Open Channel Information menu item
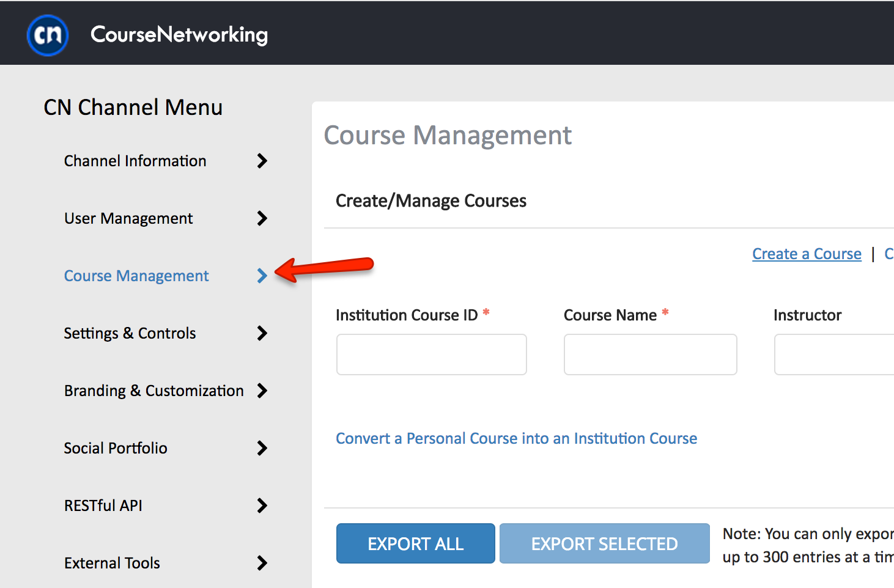 pos(135,161)
